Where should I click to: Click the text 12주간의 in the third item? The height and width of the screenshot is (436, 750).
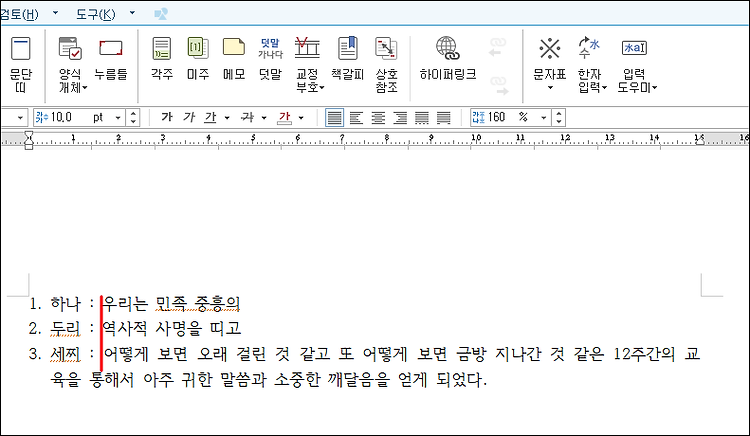click(x=644, y=354)
